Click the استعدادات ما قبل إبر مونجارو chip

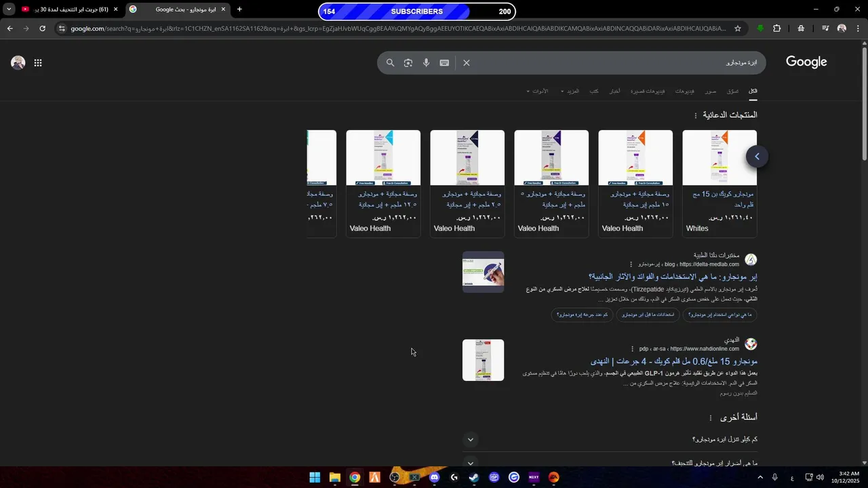click(648, 314)
